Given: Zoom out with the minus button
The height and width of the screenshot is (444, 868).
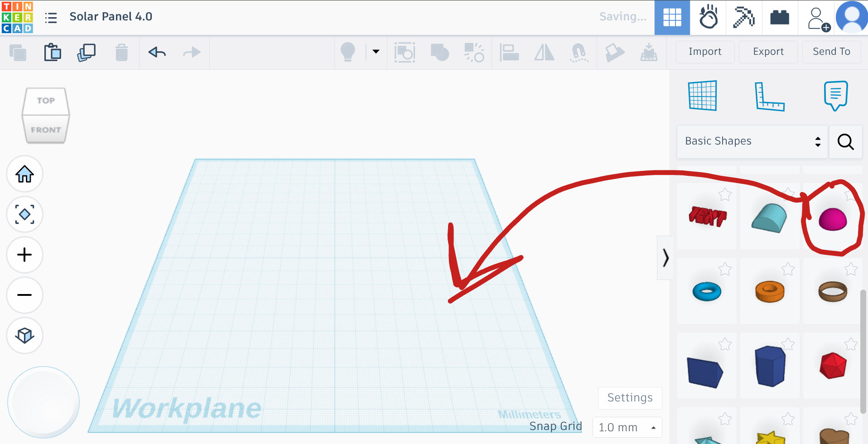Looking at the screenshot, I should click(25, 295).
